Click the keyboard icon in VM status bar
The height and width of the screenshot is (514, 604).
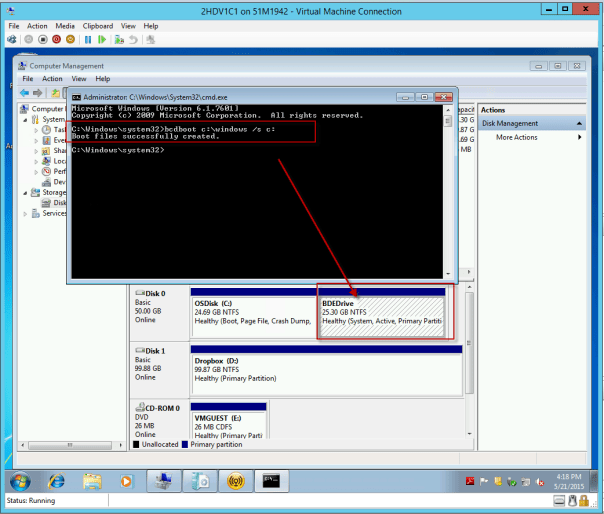tap(559, 501)
